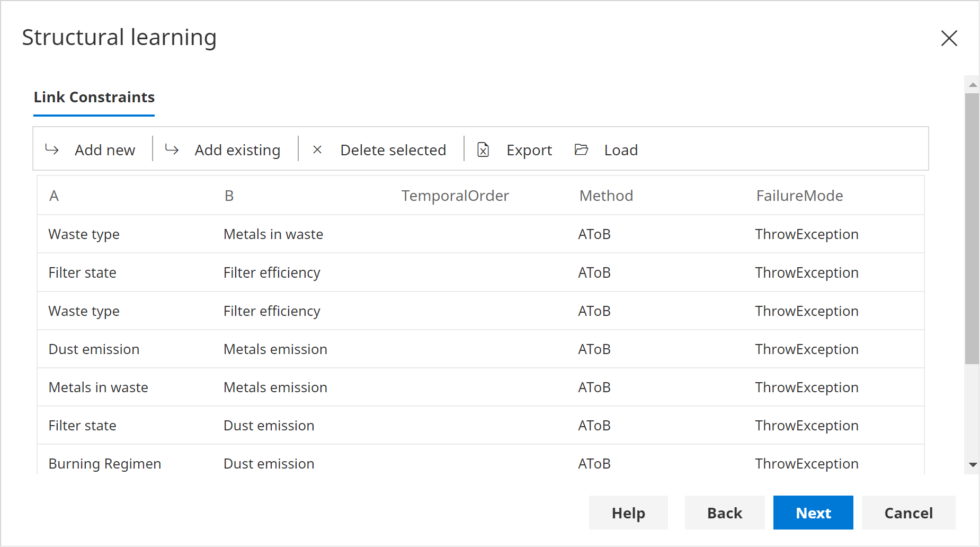This screenshot has width=980, height=547.
Task: Close the Structural learning dialog
Action: tap(949, 38)
